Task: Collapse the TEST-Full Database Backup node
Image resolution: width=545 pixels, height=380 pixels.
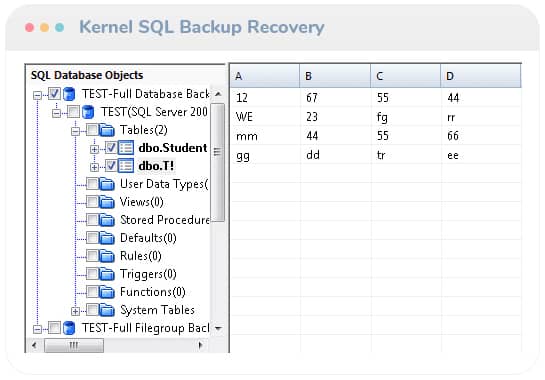Action: tap(37, 95)
